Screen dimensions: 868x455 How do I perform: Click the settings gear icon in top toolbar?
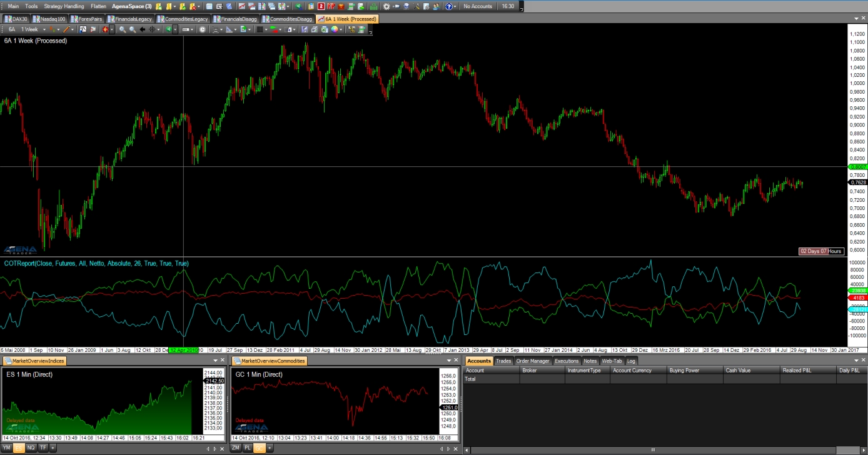[x=386, y=6]
